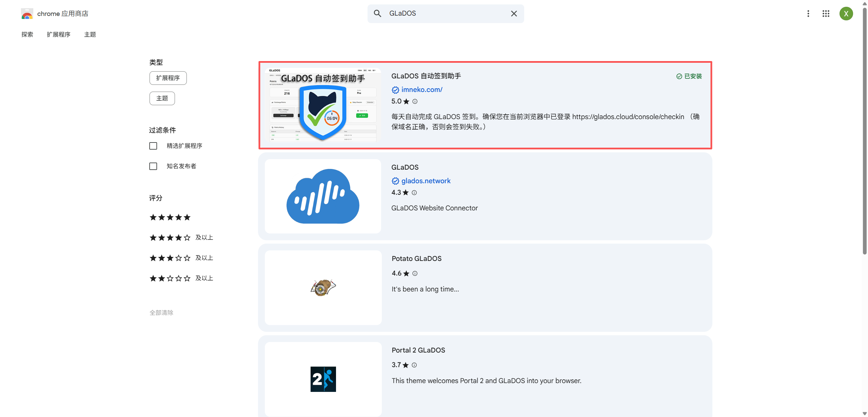Open the Google apps grid
868x417 pixels.
point(826,14)
